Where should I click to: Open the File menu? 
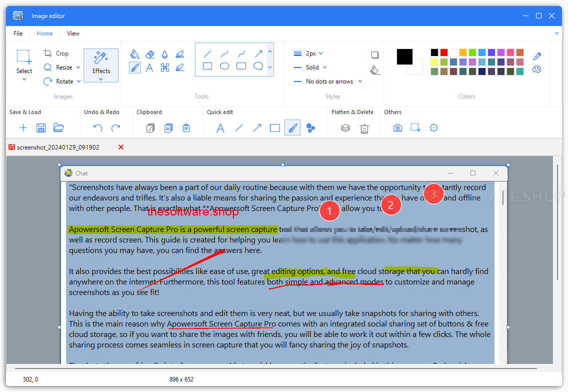click(18, 33)
